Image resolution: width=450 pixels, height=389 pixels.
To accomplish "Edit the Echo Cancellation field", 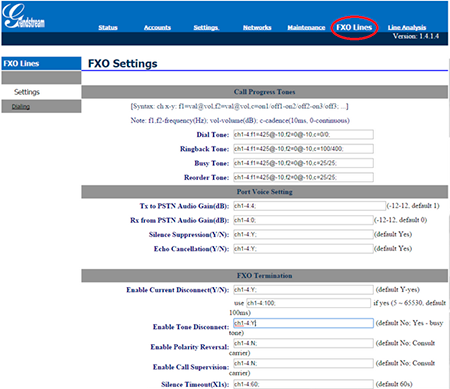I will (303, 249).
